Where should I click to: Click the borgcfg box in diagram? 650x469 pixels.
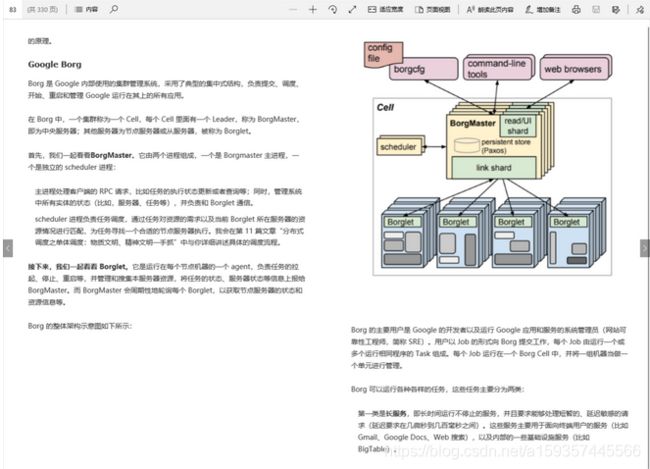pyautogui.click(x=423, y=69)
